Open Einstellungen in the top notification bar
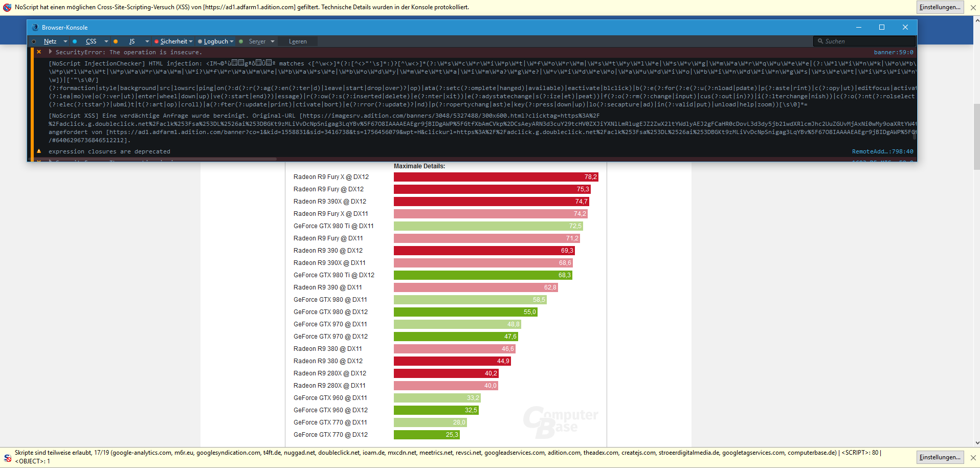980x468 pixels. coord(940,7)
